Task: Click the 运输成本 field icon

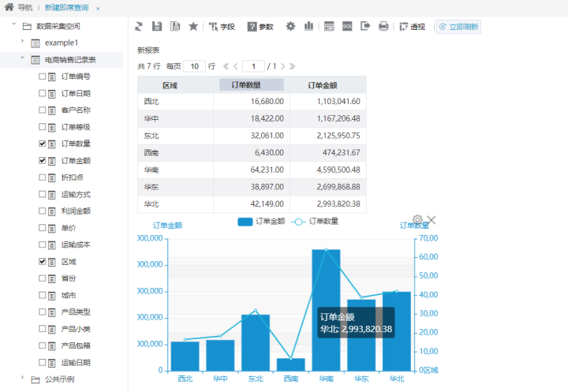Action: click(52, 245)
